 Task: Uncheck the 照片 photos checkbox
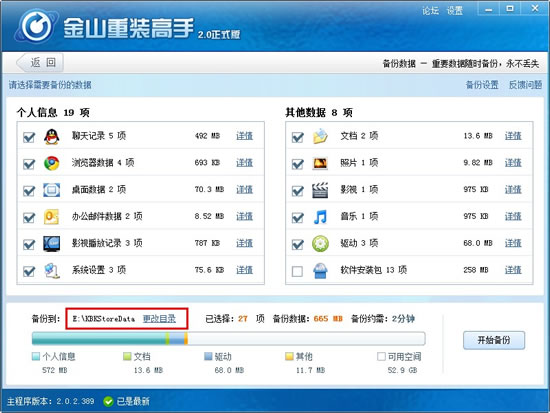tap(297, 164)
